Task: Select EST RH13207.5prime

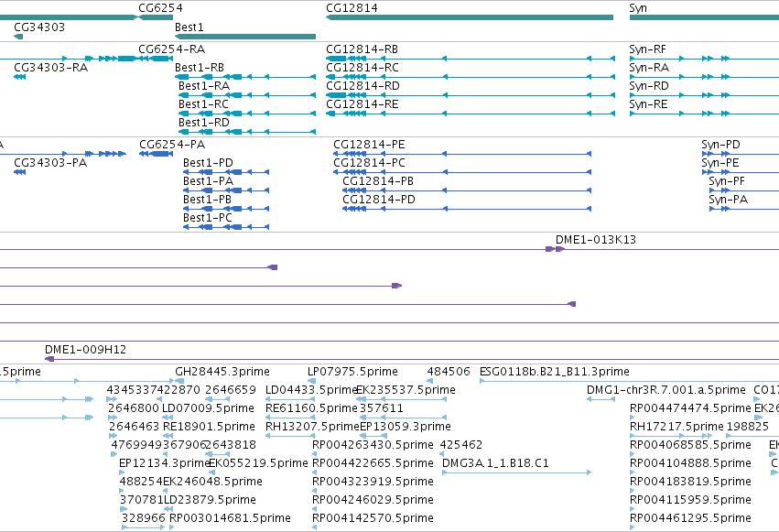Action: (312, 427)
